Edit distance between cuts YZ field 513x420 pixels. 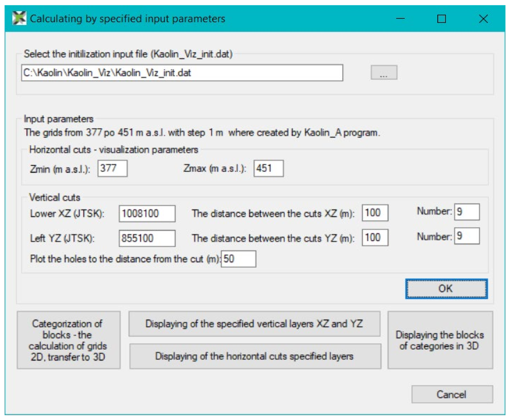[375, 238]
